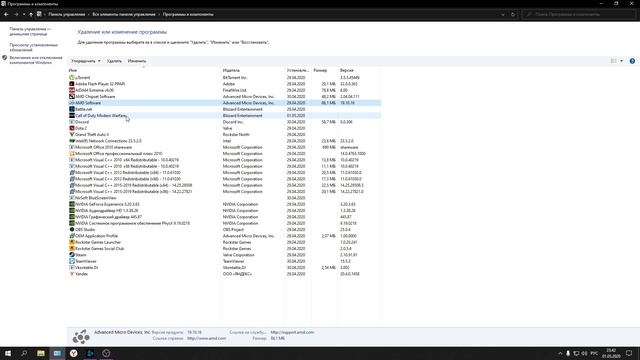This screenshot has height=360, width=640.
Task: Open File Explorer from the taskbar
Action: point(40,353)
